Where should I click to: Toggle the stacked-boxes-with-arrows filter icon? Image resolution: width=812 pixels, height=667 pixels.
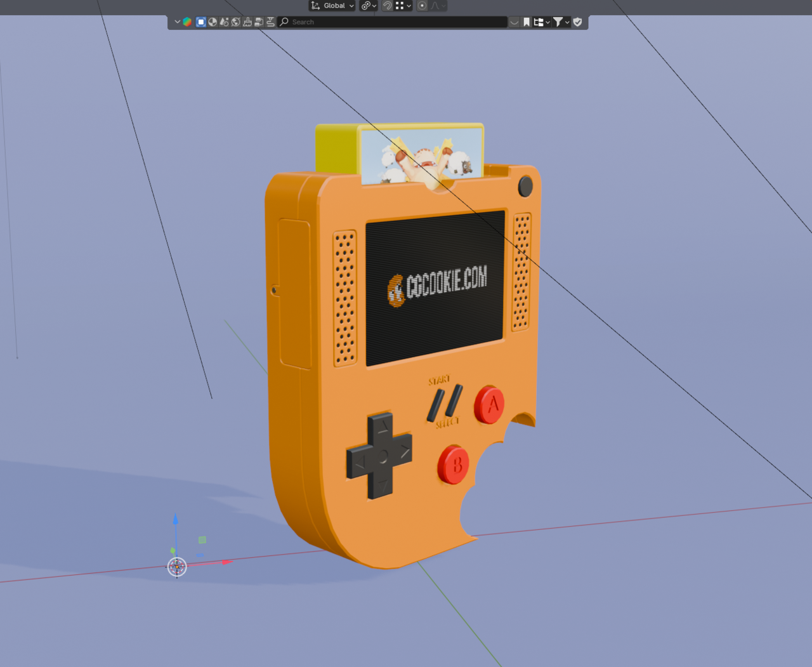tap(259, 22)
